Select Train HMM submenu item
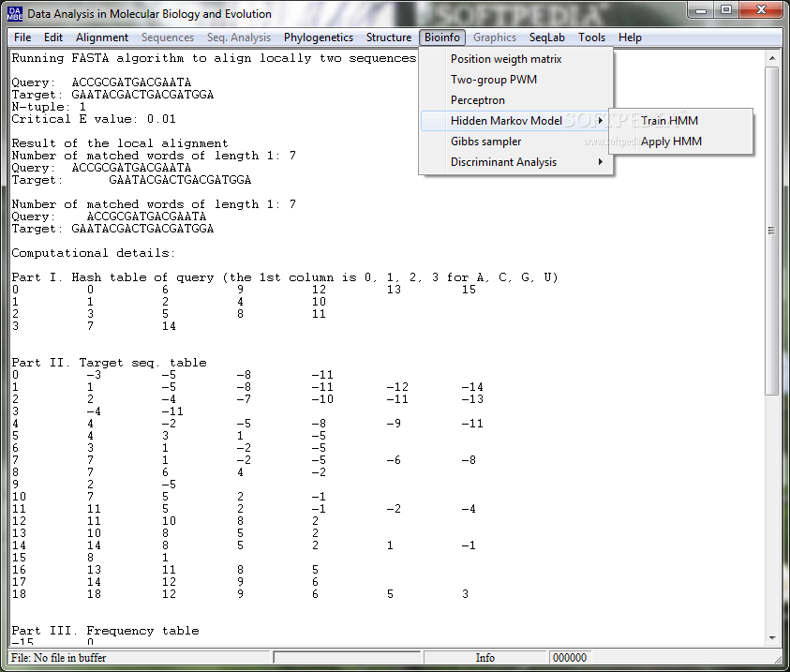Viewport: 790px width, 672px height. point(680,121)
